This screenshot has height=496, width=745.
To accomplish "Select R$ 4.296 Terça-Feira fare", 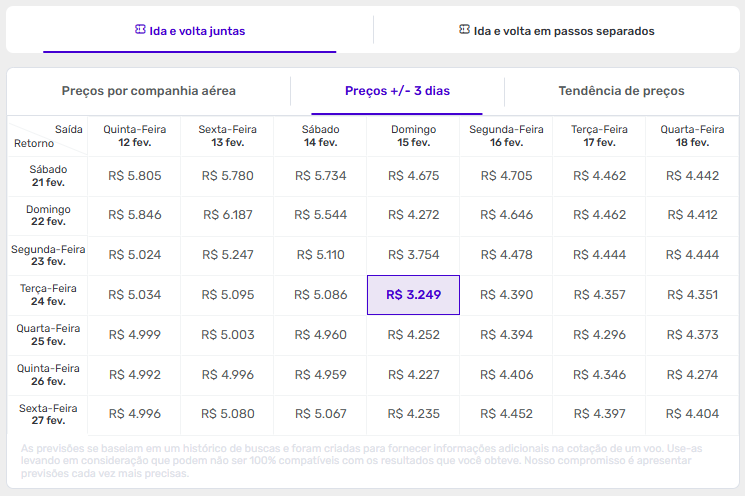I will coord(599,335).
